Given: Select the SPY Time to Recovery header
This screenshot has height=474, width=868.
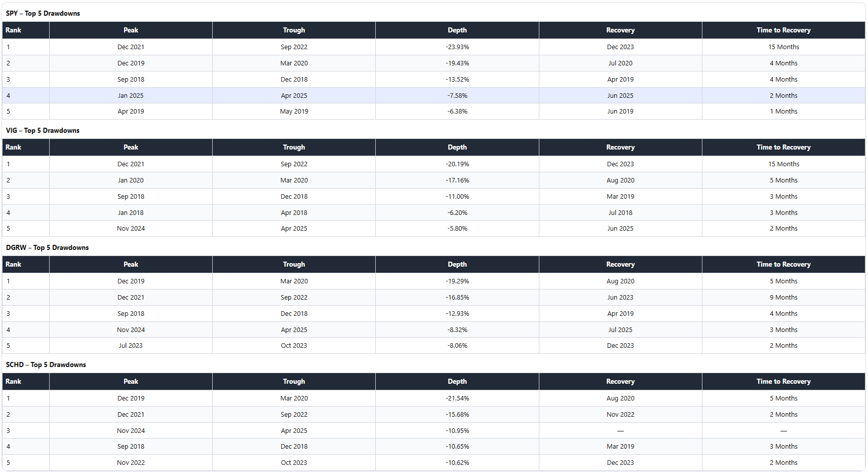Looking at the screenshot, I should pyautogui.click(x=783, y=30).
